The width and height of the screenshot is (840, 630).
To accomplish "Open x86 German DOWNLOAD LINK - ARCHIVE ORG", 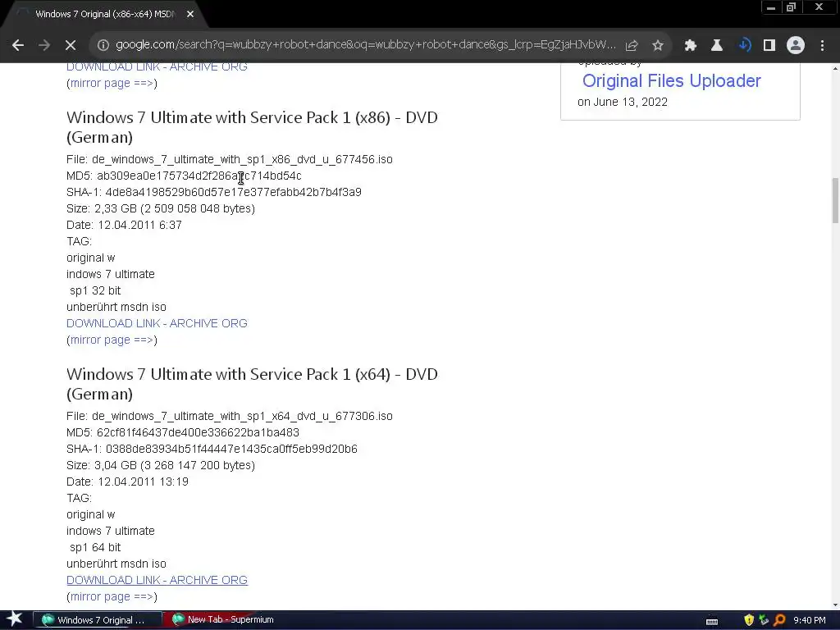I will pos(157,323).
